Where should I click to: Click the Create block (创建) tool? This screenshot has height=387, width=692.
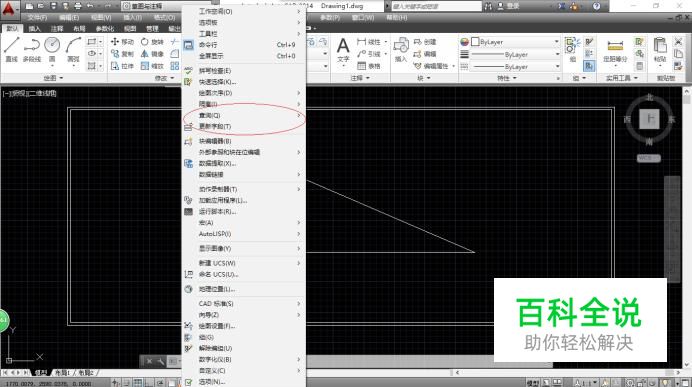pyautogui.click(x=425, y=41)
